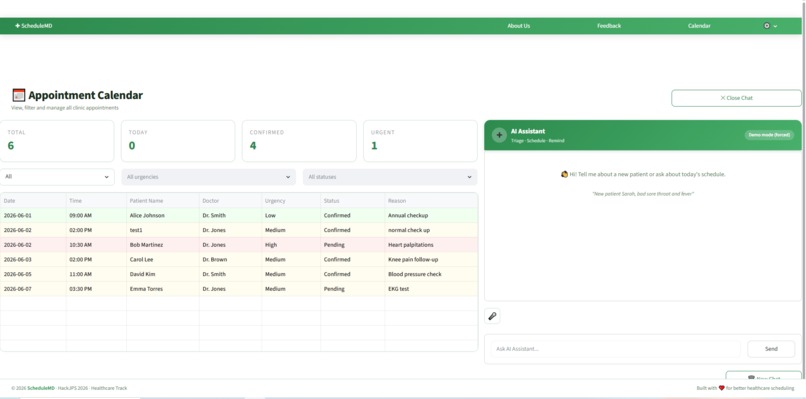Screen dimensions: 806x399
Task: Open the 'All' doctor filter dropdown
Action: [57, 177]
